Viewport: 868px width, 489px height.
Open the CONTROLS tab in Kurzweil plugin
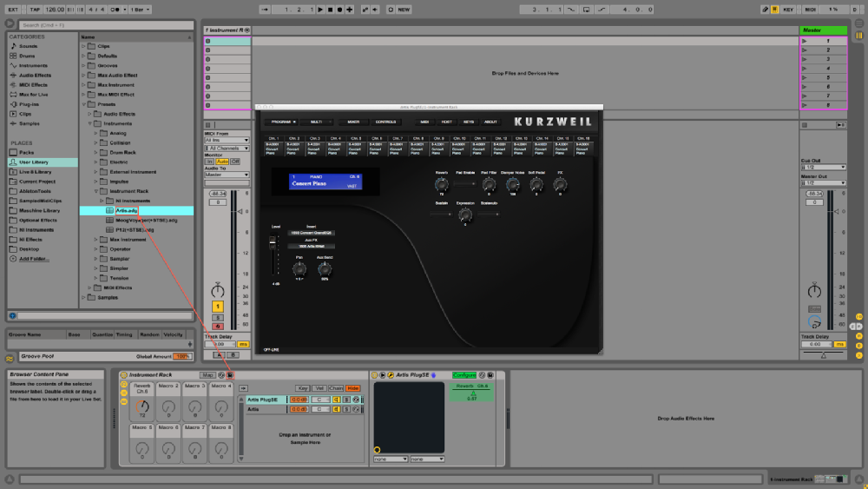[386, 122]
